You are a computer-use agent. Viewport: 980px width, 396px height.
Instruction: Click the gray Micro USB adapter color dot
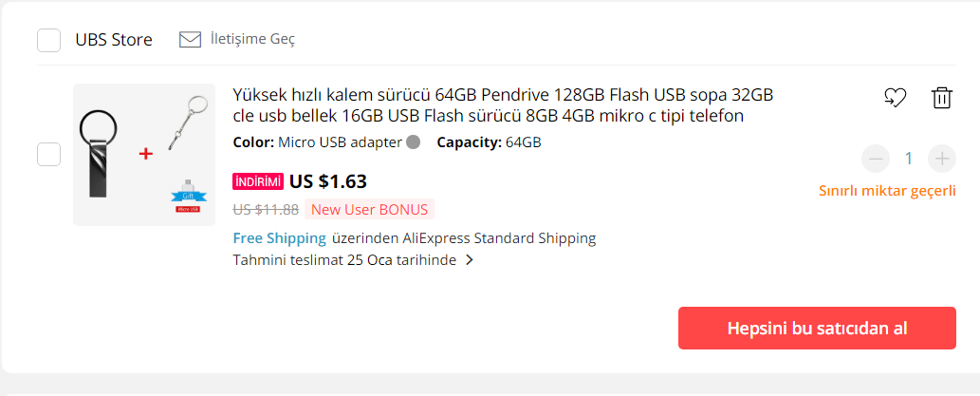pyautogui.click(x=413, y=143)
